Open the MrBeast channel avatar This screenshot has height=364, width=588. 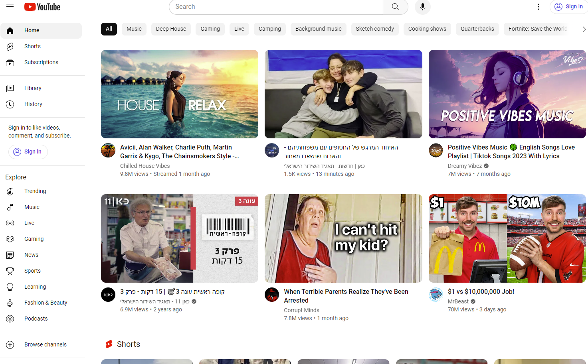[x=436, y=295]
